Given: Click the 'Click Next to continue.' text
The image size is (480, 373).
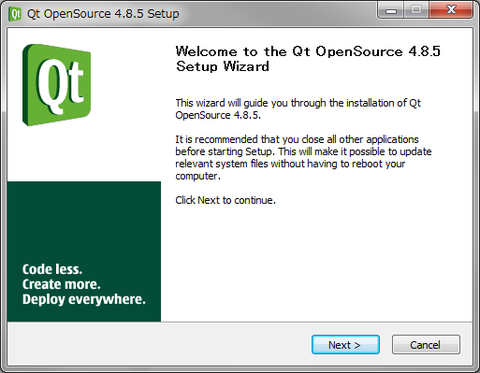Looking at the screenshot, I should [x=226, y=200].
